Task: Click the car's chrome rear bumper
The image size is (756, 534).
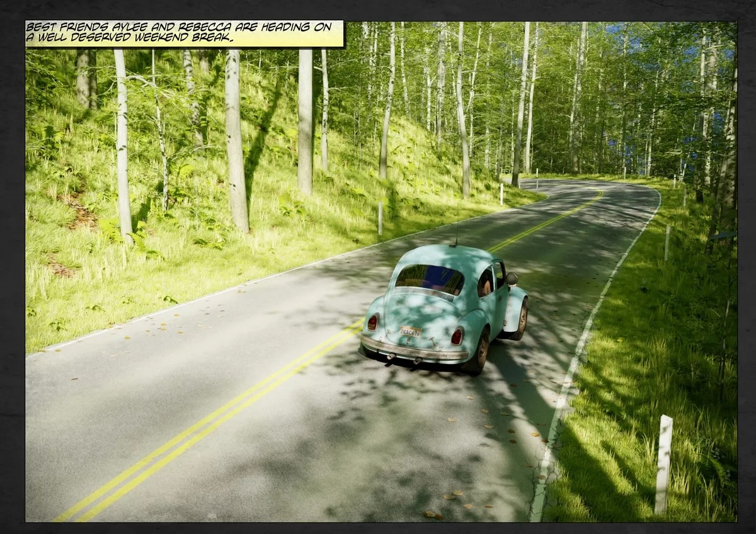Action: tap(413, 349)
